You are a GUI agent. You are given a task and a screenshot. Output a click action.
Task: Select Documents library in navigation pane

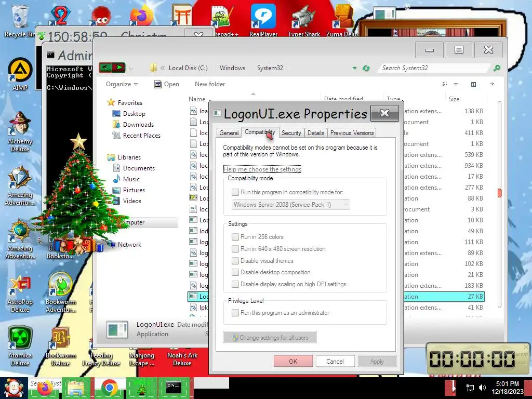pyautogui.click(x=139, y=168)
